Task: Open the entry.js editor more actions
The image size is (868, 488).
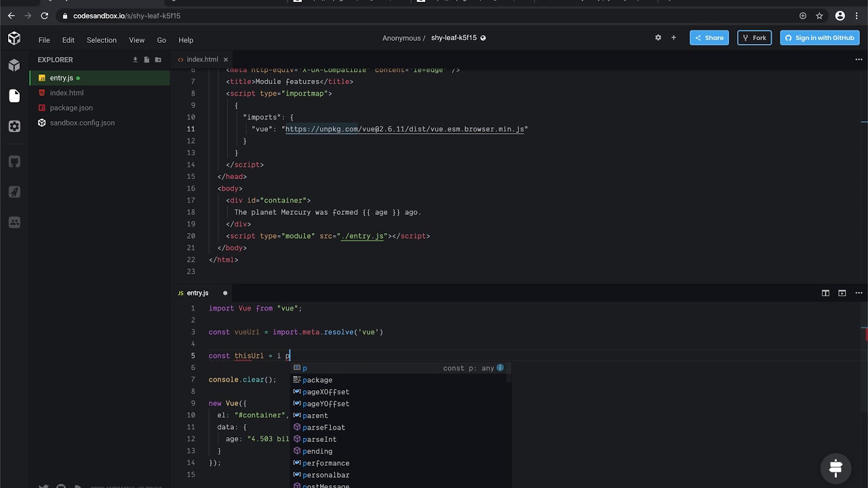Action: pyautogui.click(x=859, y=293)
